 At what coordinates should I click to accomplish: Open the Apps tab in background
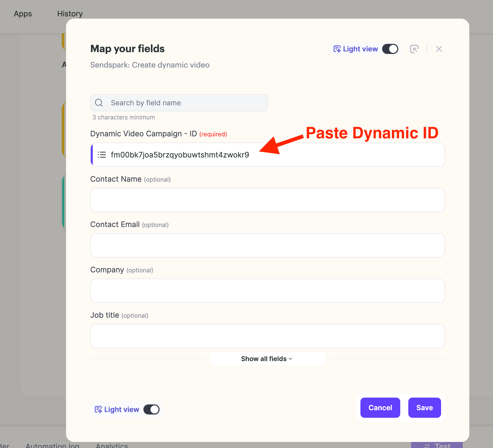[23, 14]
